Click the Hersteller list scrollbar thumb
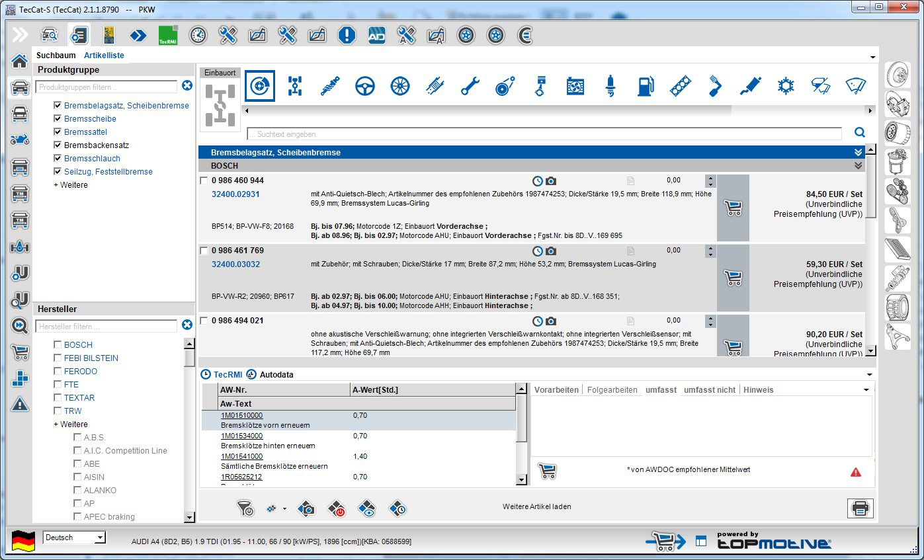Image resolution: width=924 pixels, height=560 pixels. coord(190,358)
